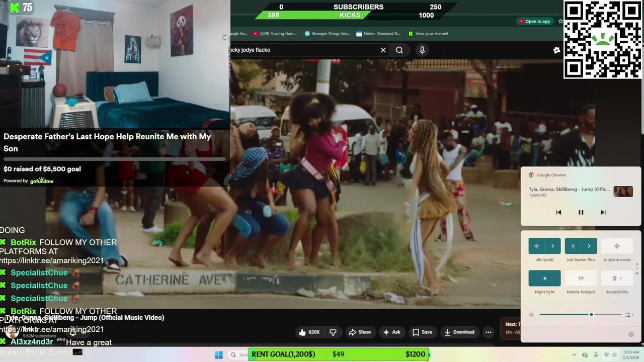Open all settings gear in quick settings
This screenshot has width=644, height=362.
(631, 334)
